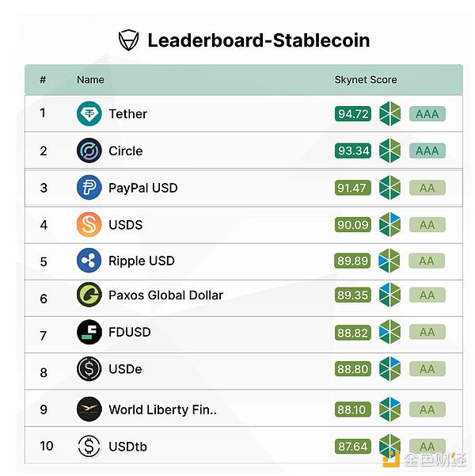This screenshot has height=476, width=475.
Task: Click the 94.72 score badge
Action: pos(353,114)
